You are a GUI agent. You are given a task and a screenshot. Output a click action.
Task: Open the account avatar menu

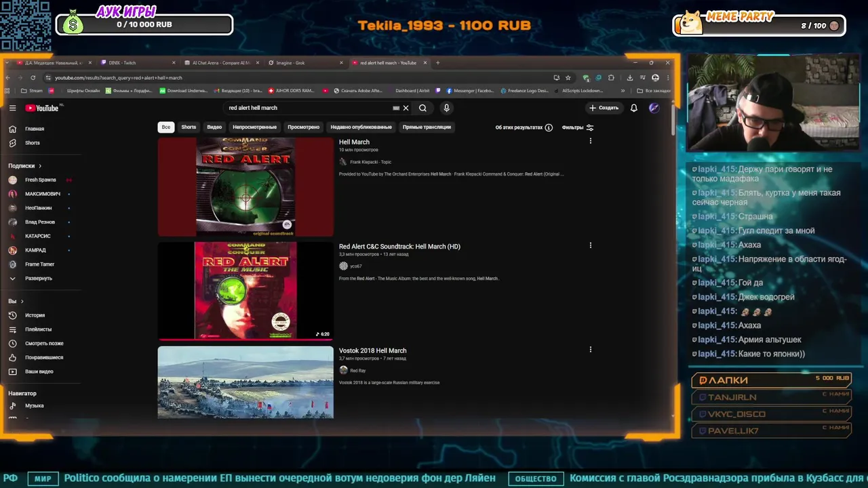click(x=654, y=108)
